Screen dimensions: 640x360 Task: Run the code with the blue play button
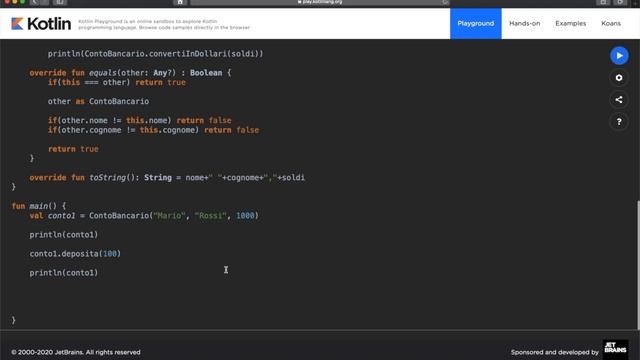[619, 56]
